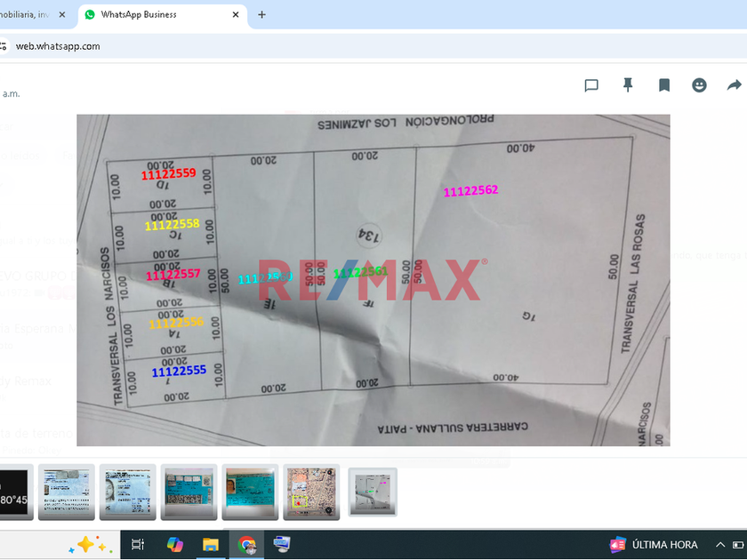Viewport: 747px width, 560px height.
Task: React with the smiley emoji icon
Action: pos(700,85)
